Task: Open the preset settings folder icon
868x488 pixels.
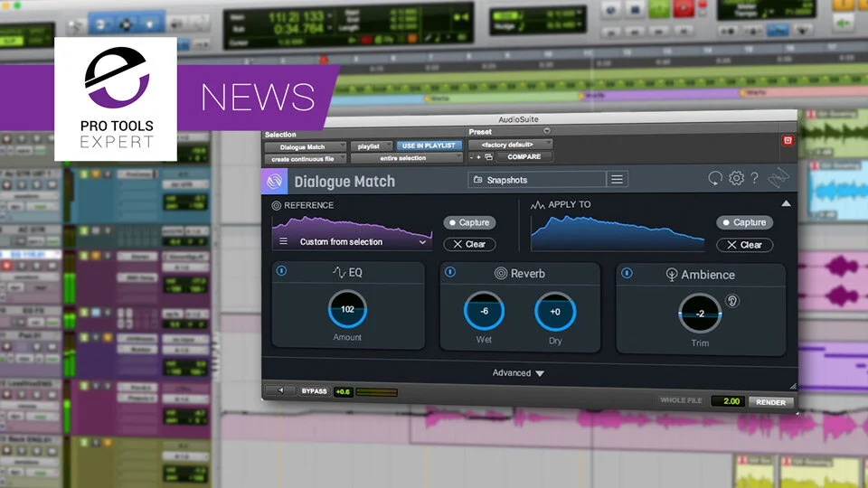Action: point(489,157)
